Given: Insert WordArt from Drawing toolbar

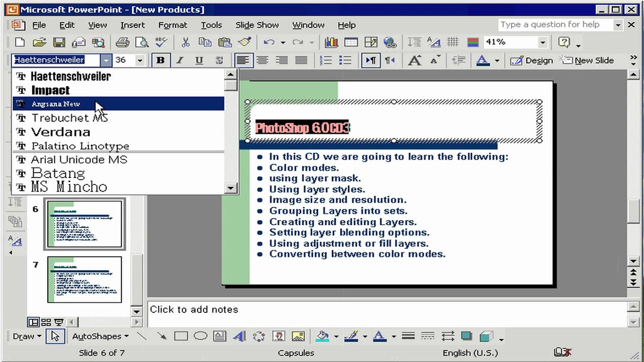Looking at the screenshot, I should (x=239, y=336).
